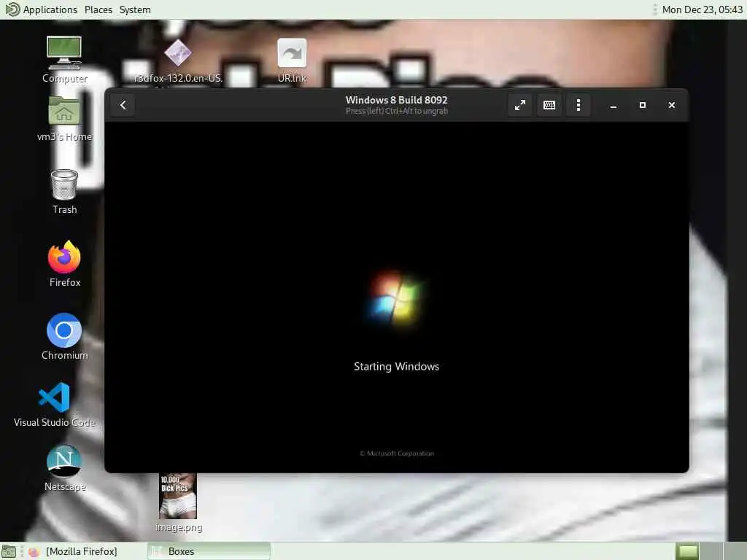747x560 pixels.
Task: Switch to Boxes in taskbar
Action: pyautogui.click(x=209, y=551)
